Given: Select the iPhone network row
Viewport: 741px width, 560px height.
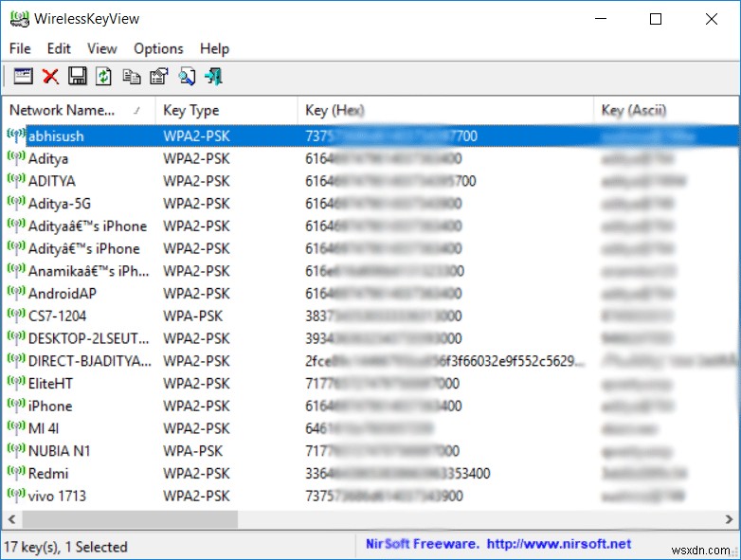Looking at the screenshot, I should point(370,406).
